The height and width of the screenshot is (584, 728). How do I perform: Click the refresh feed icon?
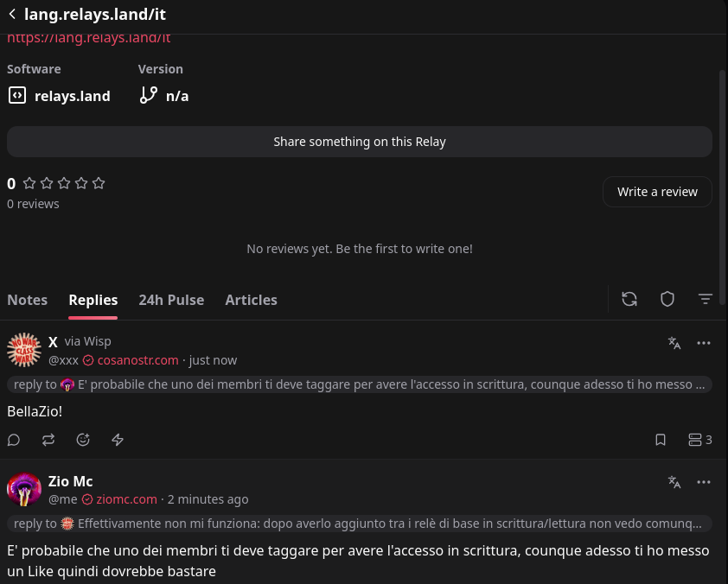629,299
